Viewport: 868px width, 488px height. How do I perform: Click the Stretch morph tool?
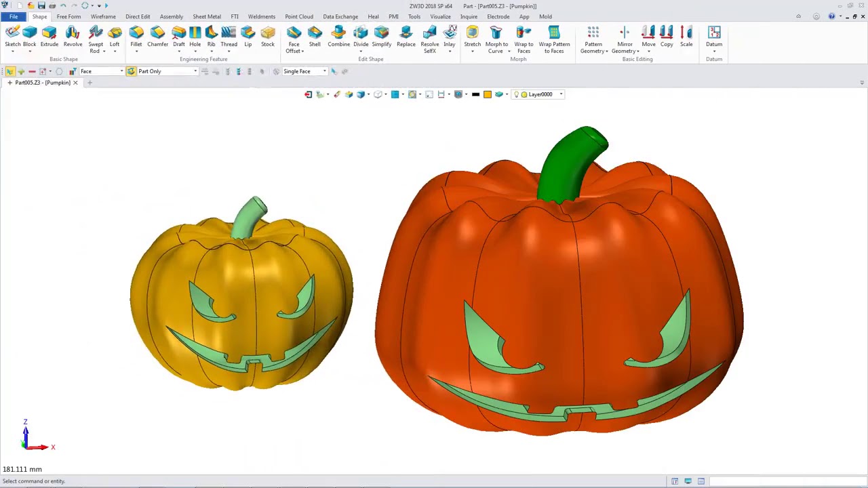click(x=473, y=37)
